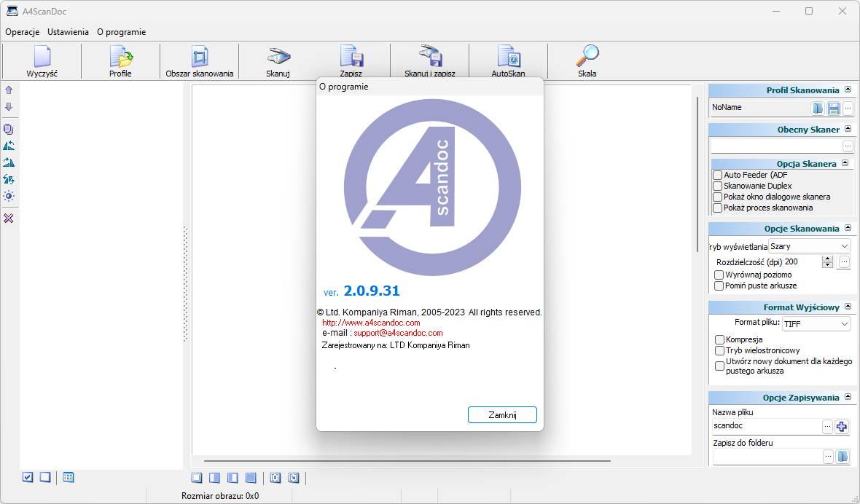Click the blue plus icon beside scandoc

coord(842,427)
